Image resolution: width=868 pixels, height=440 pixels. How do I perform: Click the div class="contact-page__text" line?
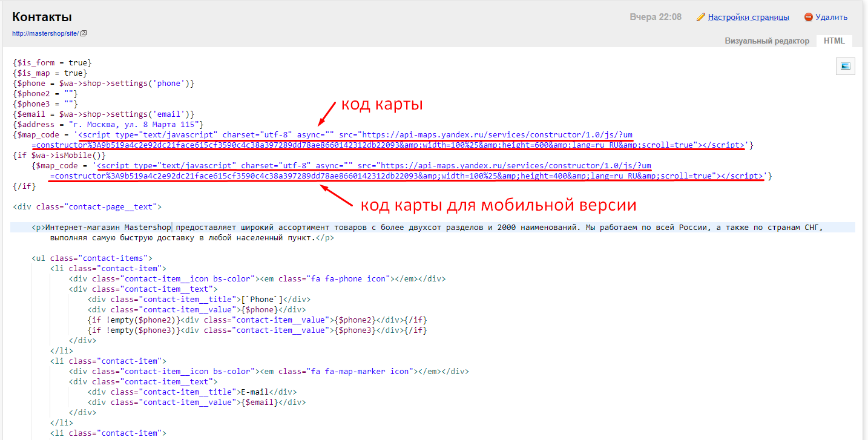click(87, 207)
